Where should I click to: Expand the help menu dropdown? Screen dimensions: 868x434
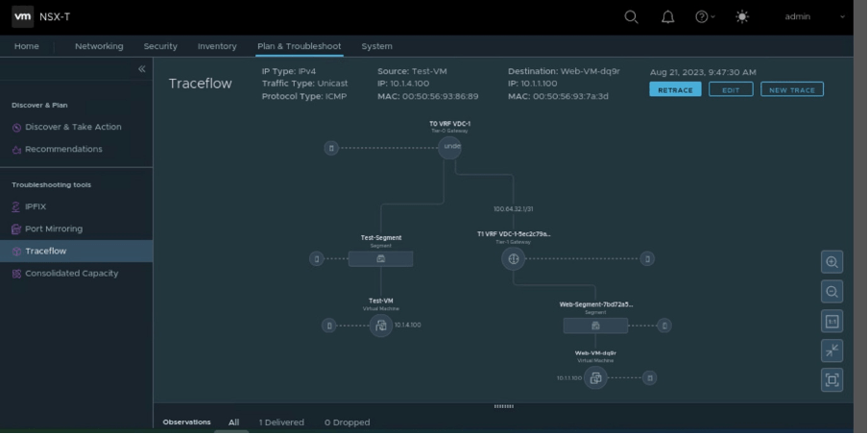pos(705,17)
